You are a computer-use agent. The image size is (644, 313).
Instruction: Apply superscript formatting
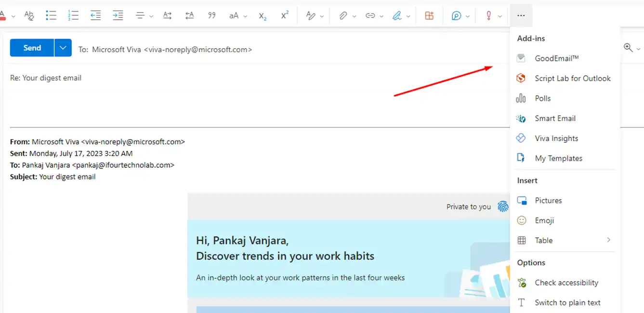coord(285,16)
